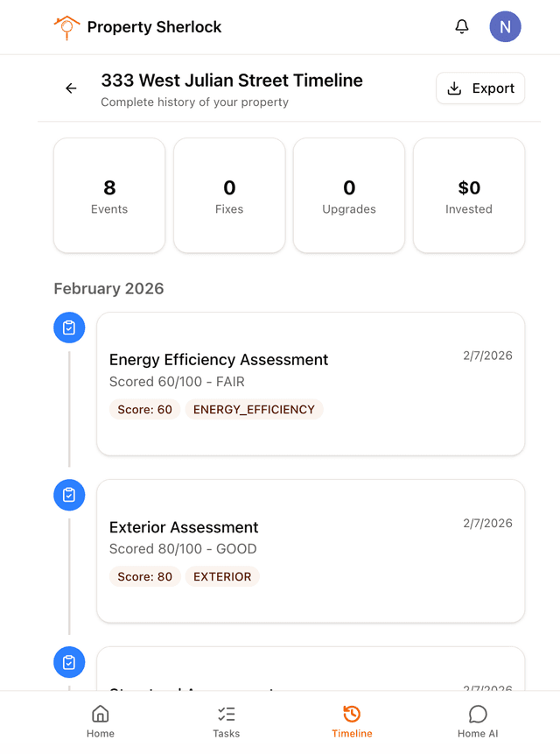560x754 pixels.
Task: Go back using the left arrow
Action: pyautogui.click(x=71, y=88)
